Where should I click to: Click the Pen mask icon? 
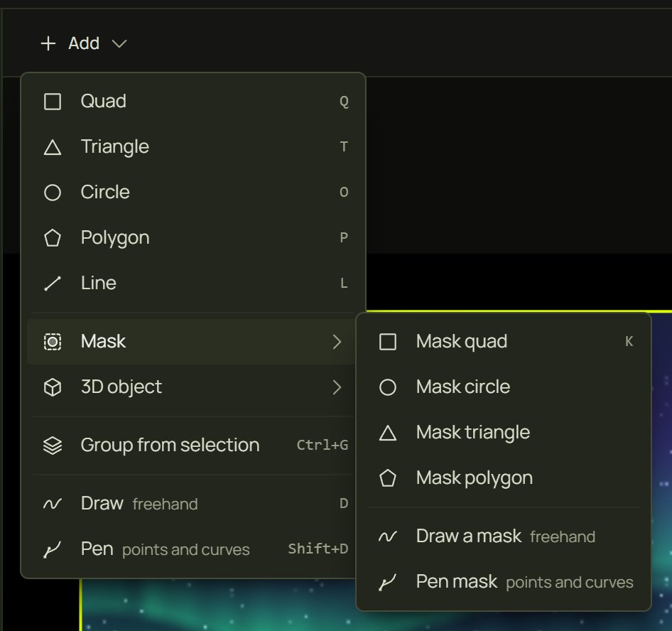click(x=388, y=582)
